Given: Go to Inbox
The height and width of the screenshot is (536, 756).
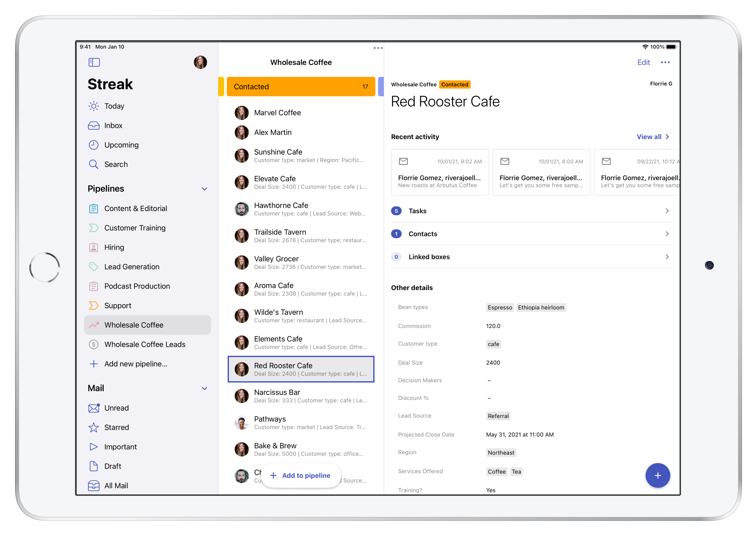Looking at the screenshot, I should (x=148, y=125).
